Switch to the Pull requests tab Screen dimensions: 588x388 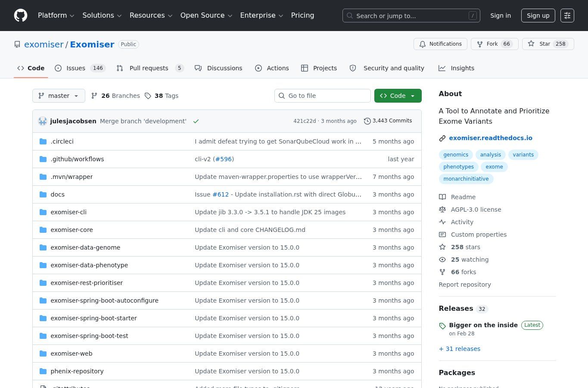click(150, 68)
